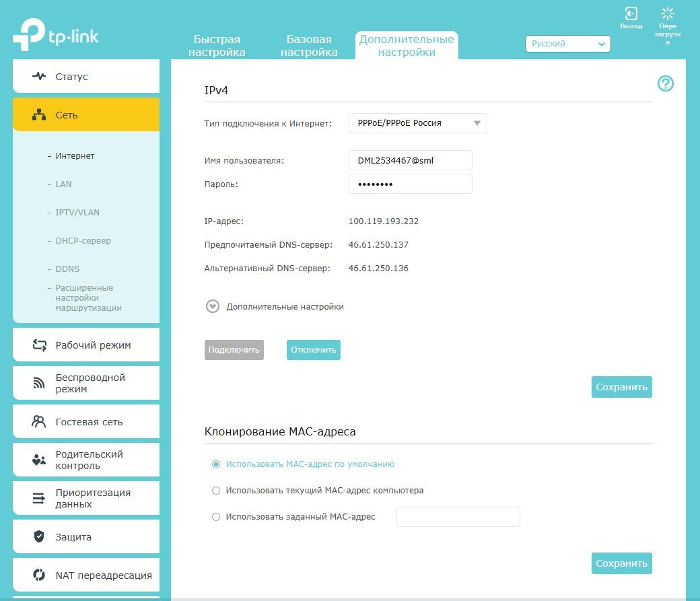Image resolution: width=700 pixels, height=601 pixels.
Task: Switch to Базовая настройка tab
Action: click(309, 46)
